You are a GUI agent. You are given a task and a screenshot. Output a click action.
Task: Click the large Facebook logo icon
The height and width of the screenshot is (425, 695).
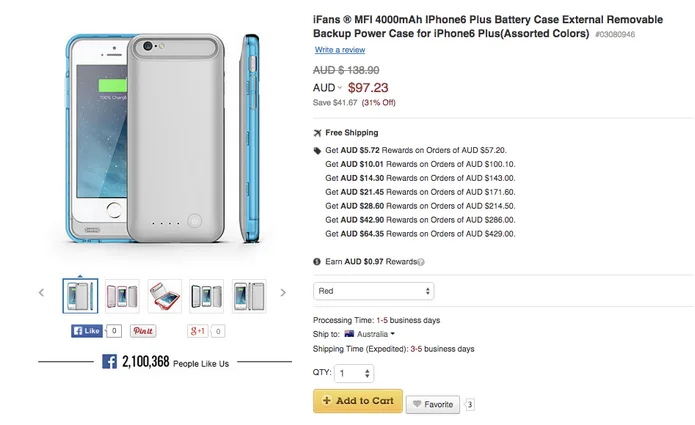tap(110, 362)
